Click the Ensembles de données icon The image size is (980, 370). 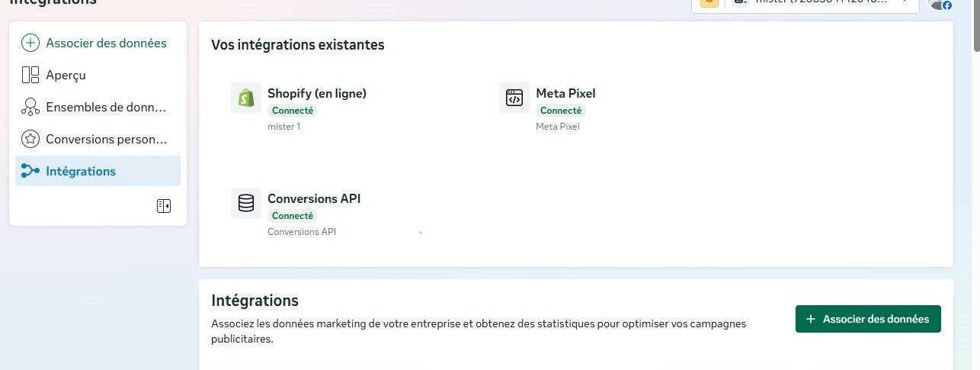click(x=30, y=107)
